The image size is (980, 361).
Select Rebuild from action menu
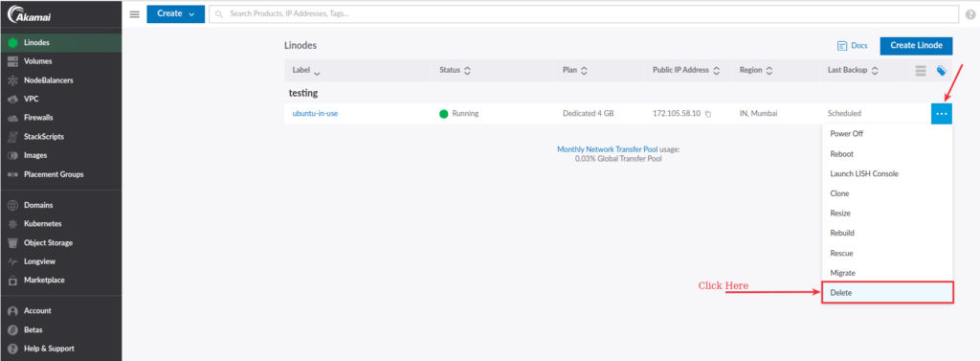(x=887, y=234)
